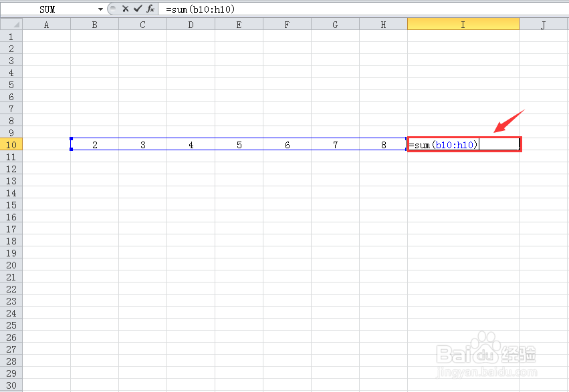
Task: Select row 30 header
Action: (11, 385)
